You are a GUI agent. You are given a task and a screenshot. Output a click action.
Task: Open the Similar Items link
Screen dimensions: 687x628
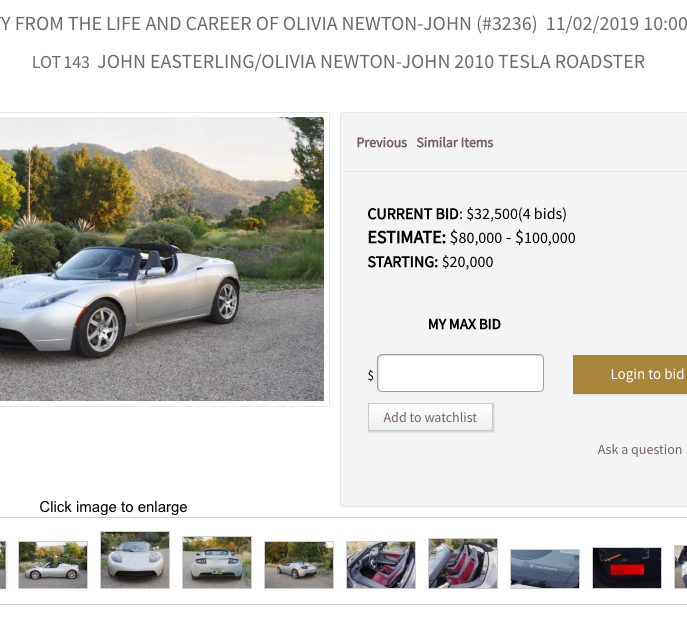(x=455, y=142)
